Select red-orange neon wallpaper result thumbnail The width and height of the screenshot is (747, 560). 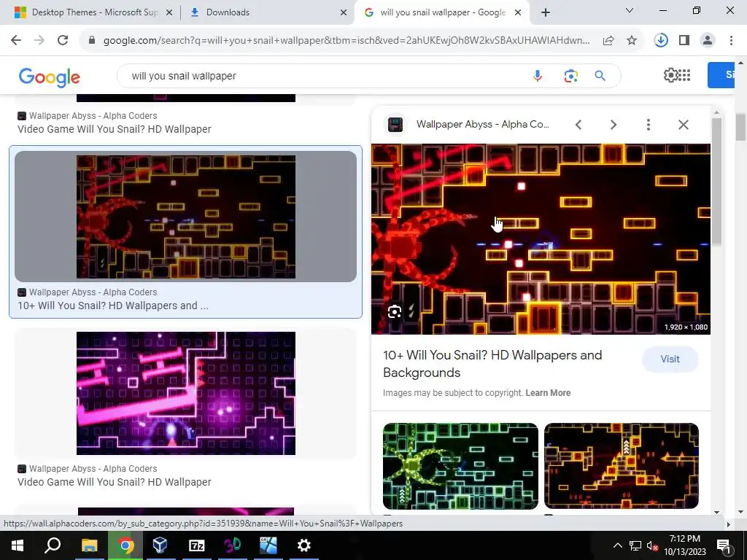186,217
